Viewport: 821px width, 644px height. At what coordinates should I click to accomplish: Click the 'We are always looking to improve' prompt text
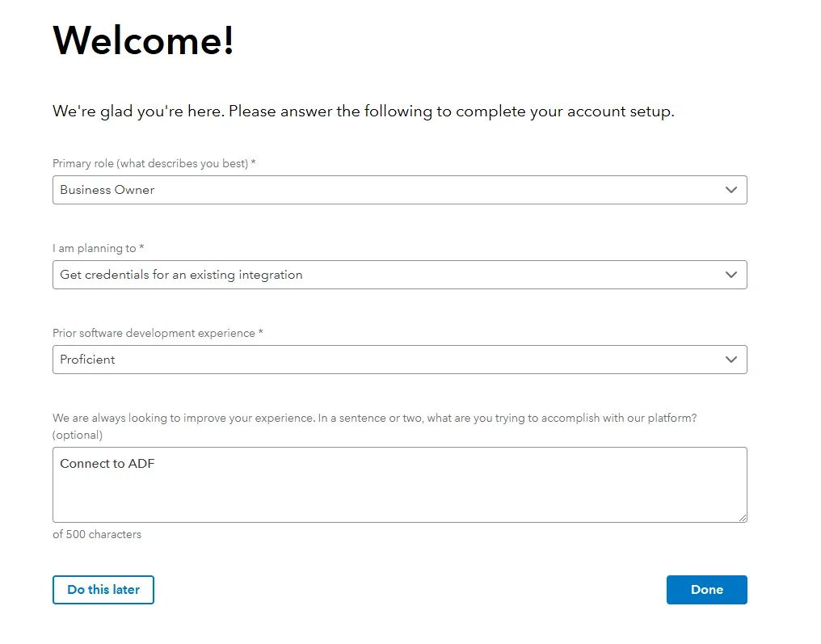[x=374, y=426]
